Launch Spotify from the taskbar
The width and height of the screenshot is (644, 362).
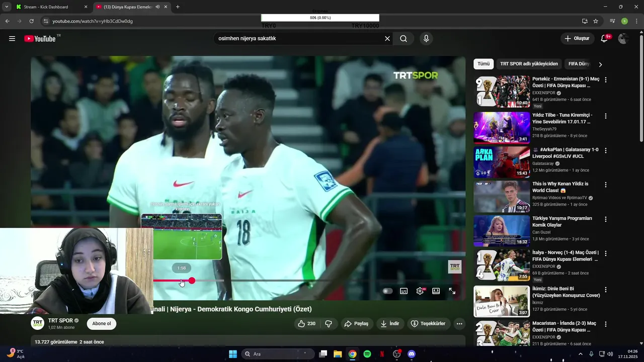[x=367, y=354]
